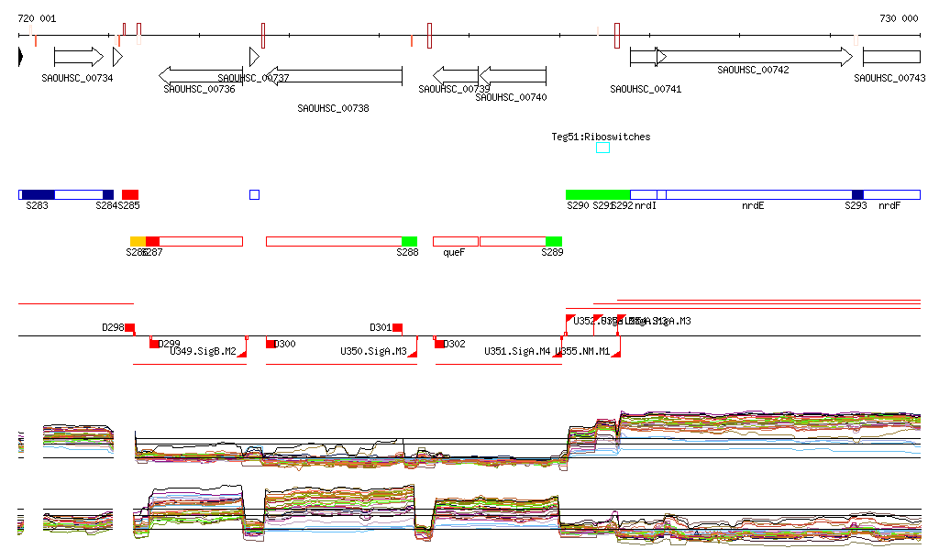Screen dimensions: 939x560
Task: Select the red S285 segment
Action: click(x=130, y=194)
